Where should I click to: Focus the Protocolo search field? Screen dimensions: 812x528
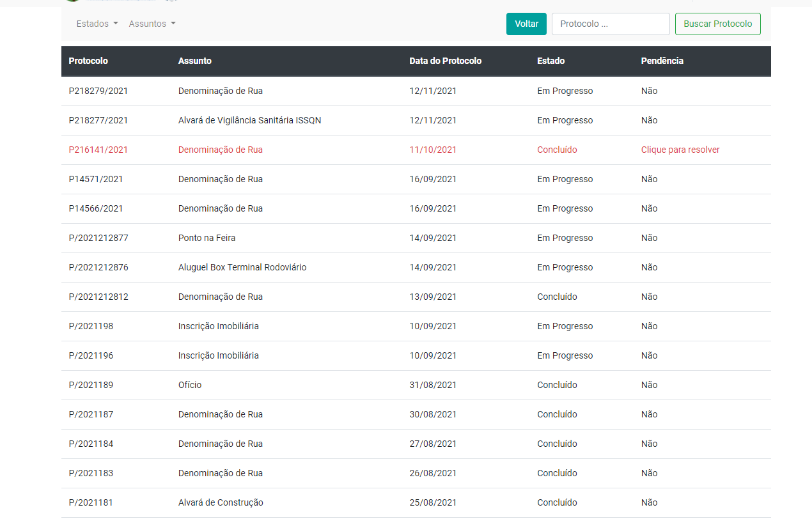[610, 24]
